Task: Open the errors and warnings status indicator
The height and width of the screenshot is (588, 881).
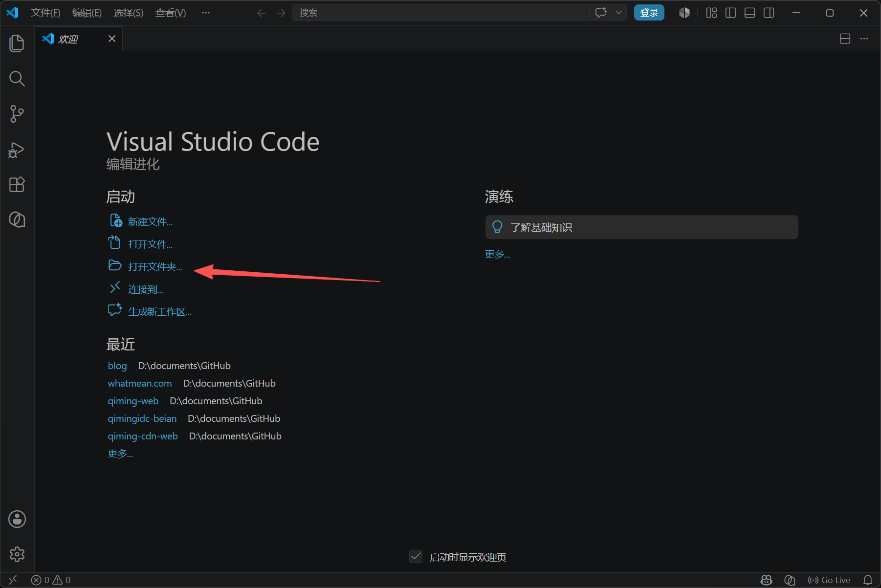Action: [51, 580]
